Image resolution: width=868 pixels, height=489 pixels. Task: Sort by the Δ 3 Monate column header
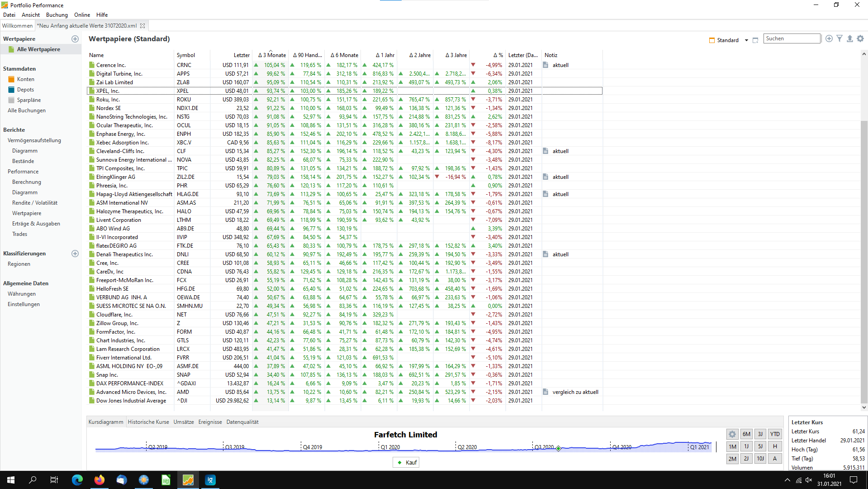tap(270, 55)
